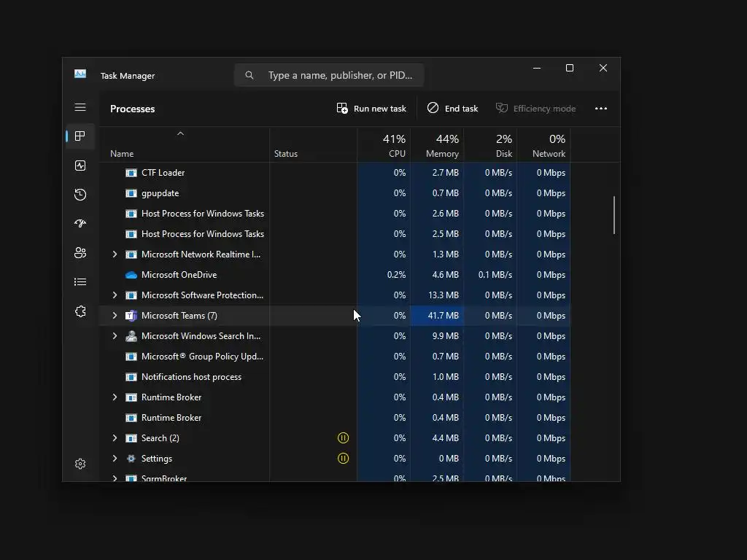Expand the Search (2) group
747x560 pixels.
tap(115, 438)
